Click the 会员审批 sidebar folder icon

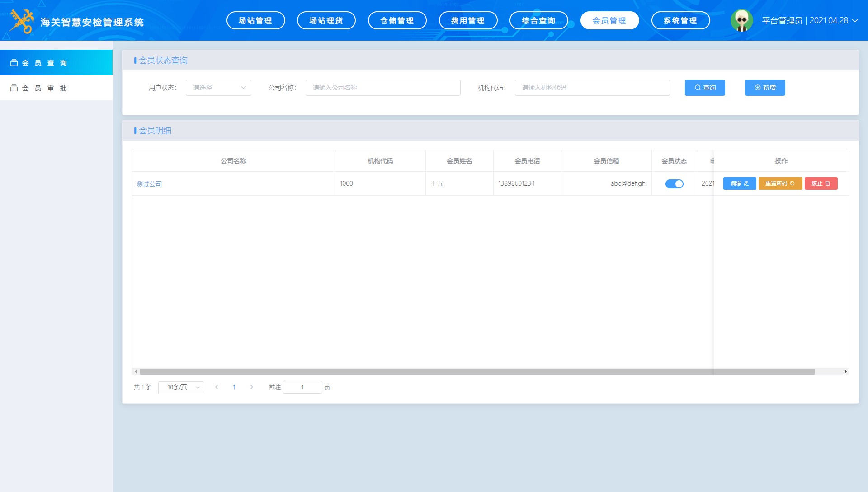tap(14, 88)
